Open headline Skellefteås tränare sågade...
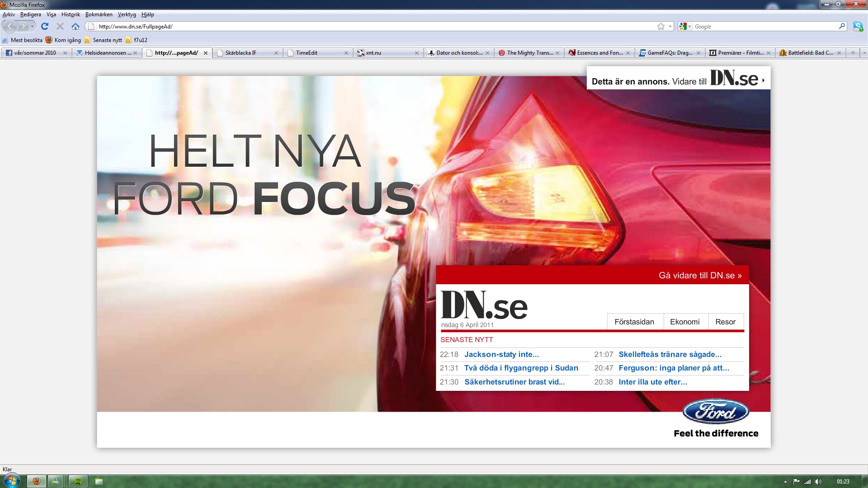 (670, 355)
